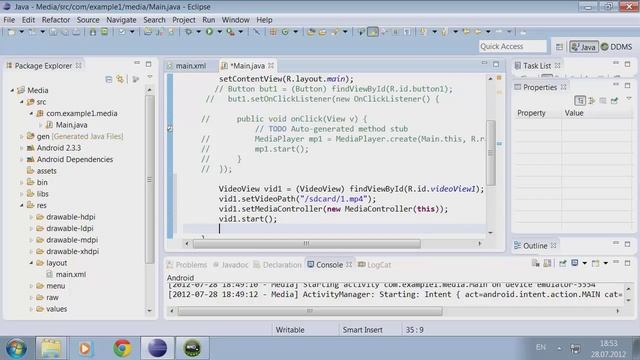Click the External Tools run icon
The height and width of the screenshot is (360, 640).
(231, 31)
